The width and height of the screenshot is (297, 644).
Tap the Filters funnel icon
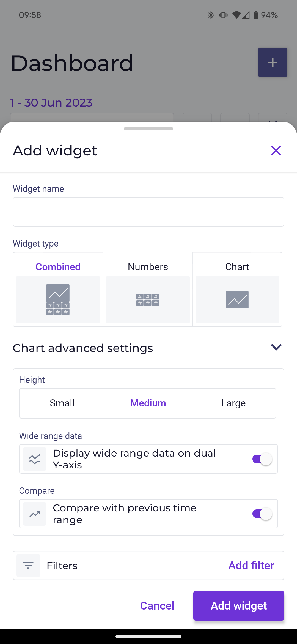tap(28, 566)
